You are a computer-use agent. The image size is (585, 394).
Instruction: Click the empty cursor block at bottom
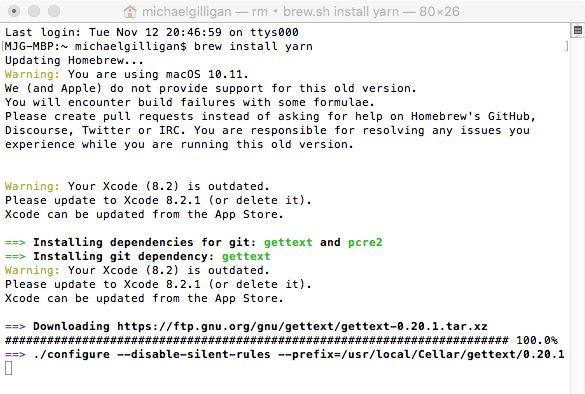[9, 368]
